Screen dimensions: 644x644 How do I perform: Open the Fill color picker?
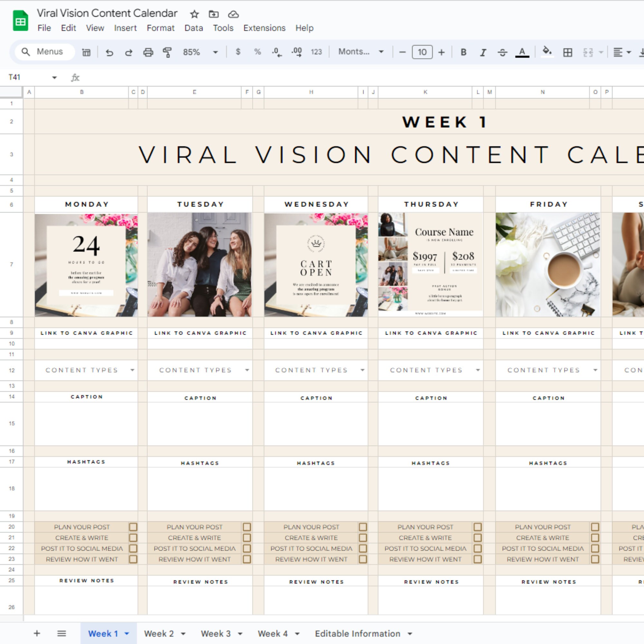pos(547,52)
